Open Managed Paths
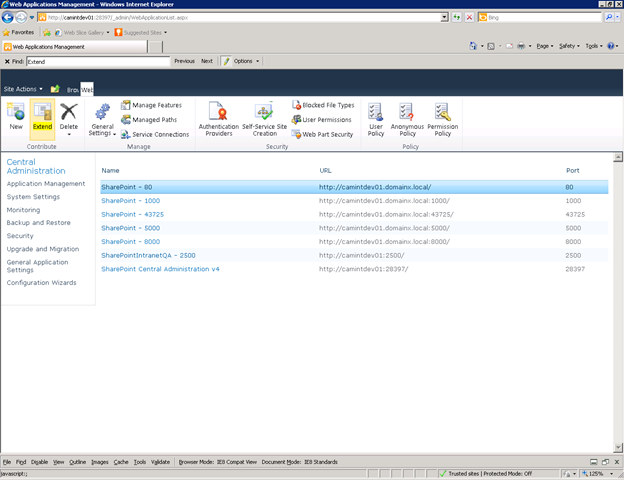 click(149, 119)
